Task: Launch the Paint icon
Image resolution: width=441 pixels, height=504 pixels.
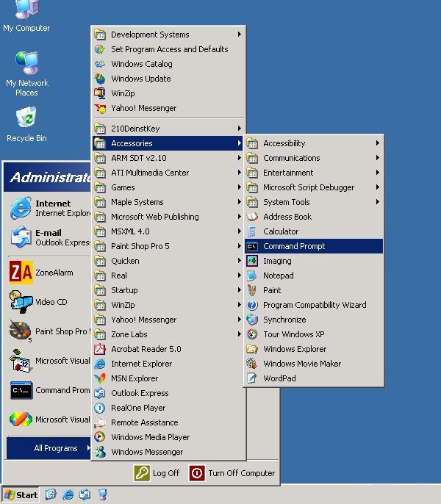Action: pos(252,290)
